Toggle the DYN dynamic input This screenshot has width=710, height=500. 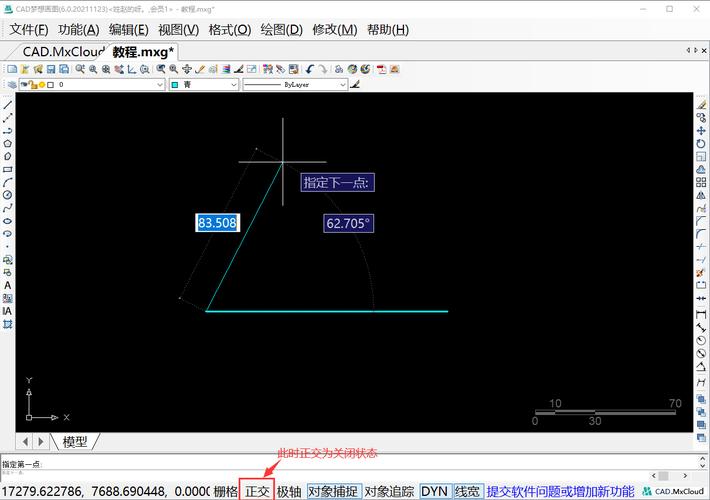[x=435, y=491]
